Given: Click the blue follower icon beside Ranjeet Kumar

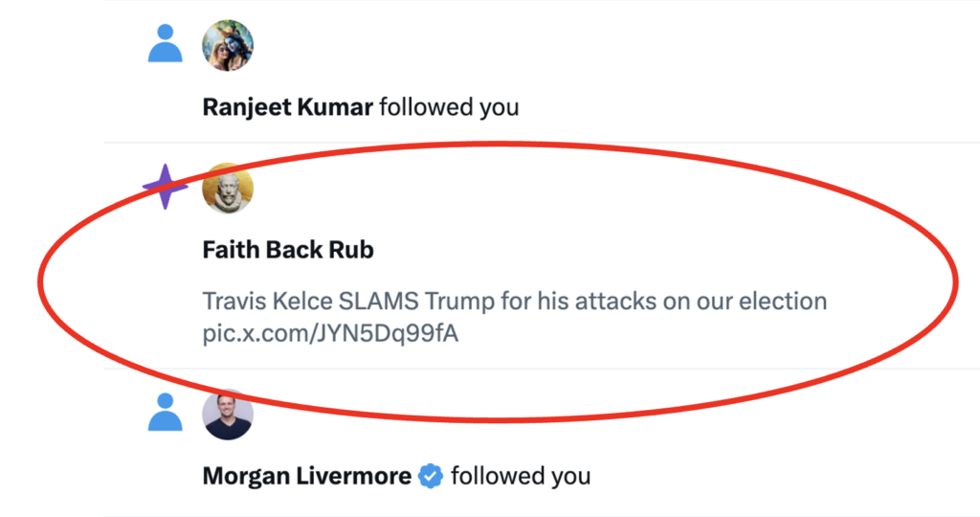Looking at the screenshot, I should coord(165,43).
